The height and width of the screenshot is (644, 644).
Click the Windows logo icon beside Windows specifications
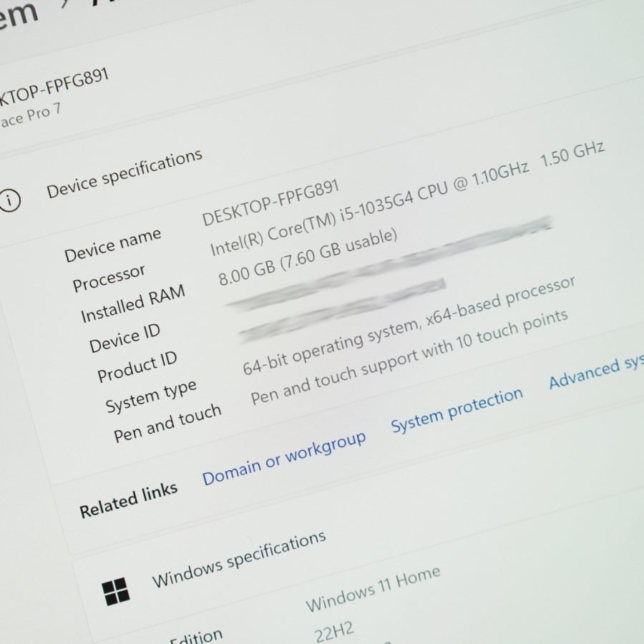116,592
